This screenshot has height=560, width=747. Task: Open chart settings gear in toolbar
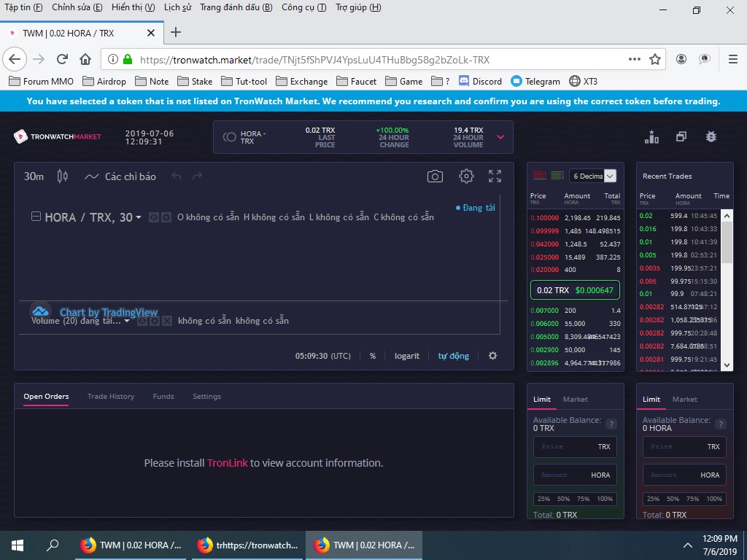click(466, 176)
